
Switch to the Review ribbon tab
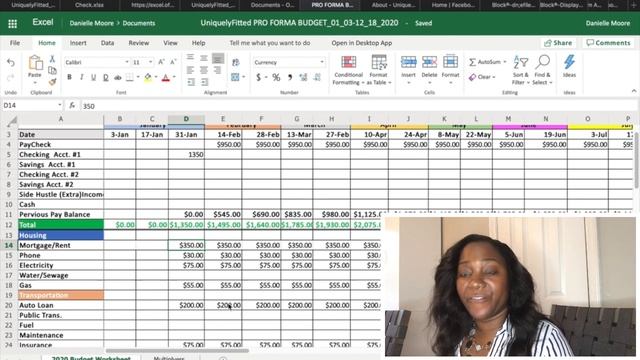point(139,43)
